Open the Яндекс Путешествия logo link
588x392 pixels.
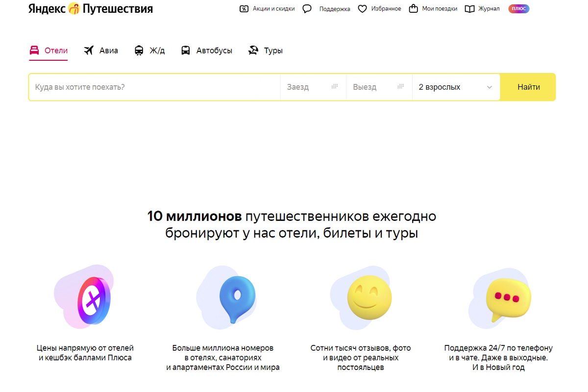coord(91,8)
